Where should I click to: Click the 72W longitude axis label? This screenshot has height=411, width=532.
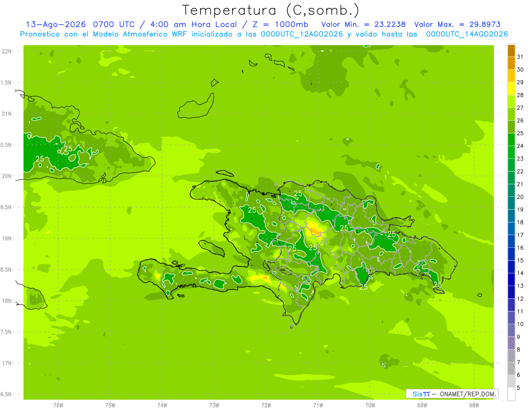click(x=266, y=405)
